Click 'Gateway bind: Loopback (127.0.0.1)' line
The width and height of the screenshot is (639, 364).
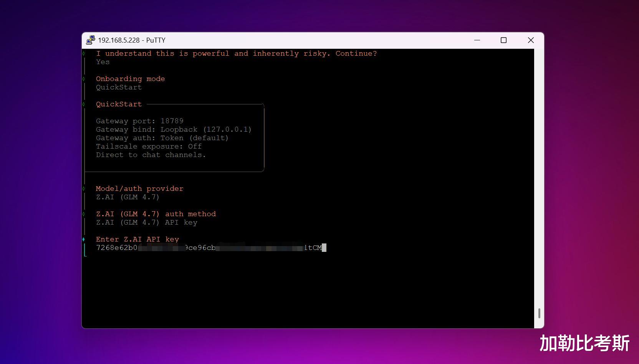(174, 129)
